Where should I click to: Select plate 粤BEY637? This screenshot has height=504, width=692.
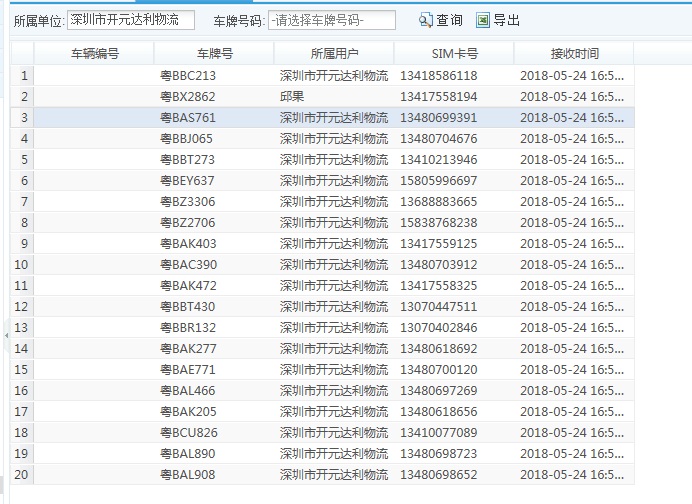tap(188, 181)
